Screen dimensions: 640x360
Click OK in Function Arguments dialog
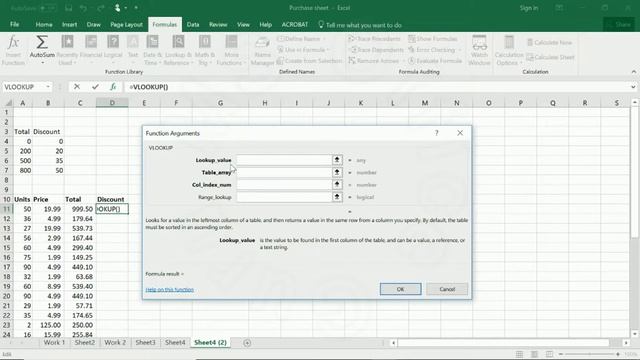400,289
